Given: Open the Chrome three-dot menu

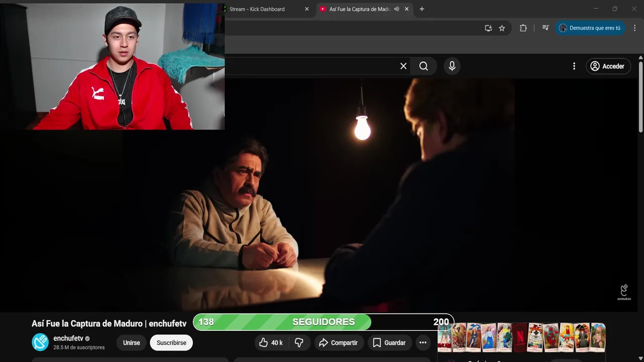Looking at the screenshot, I should coord(634,28).
